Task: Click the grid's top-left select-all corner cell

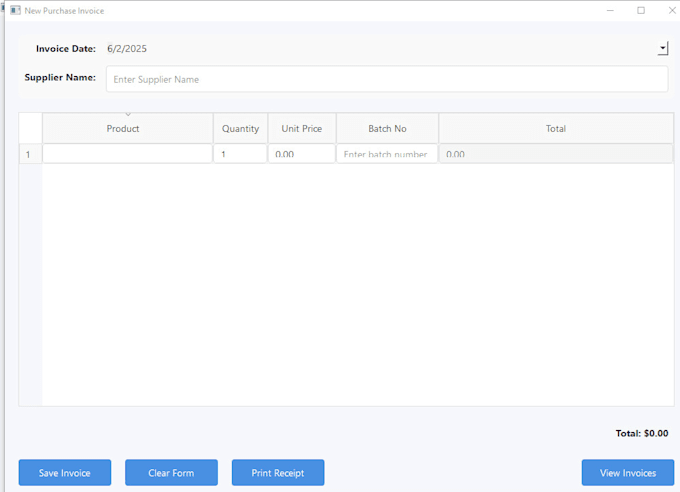Action: [30, 128]
